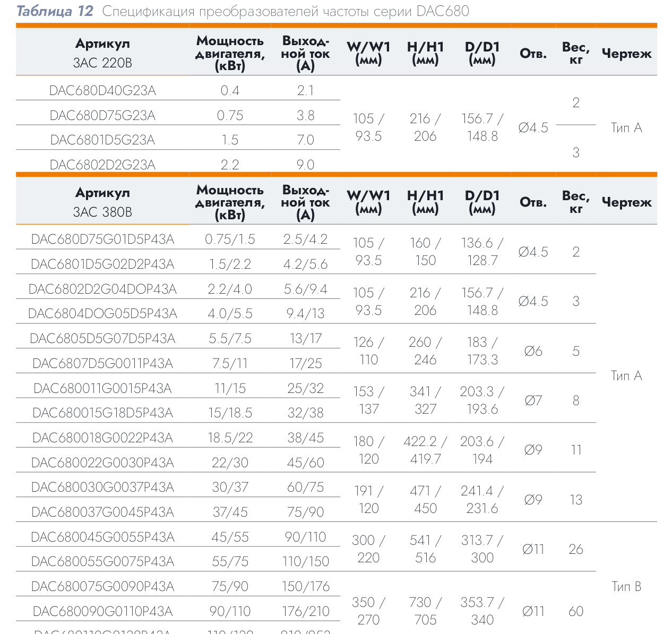Select the '350 / 270' width cell
This screenshot has height=634, width=672.
[x=368, y=611]
